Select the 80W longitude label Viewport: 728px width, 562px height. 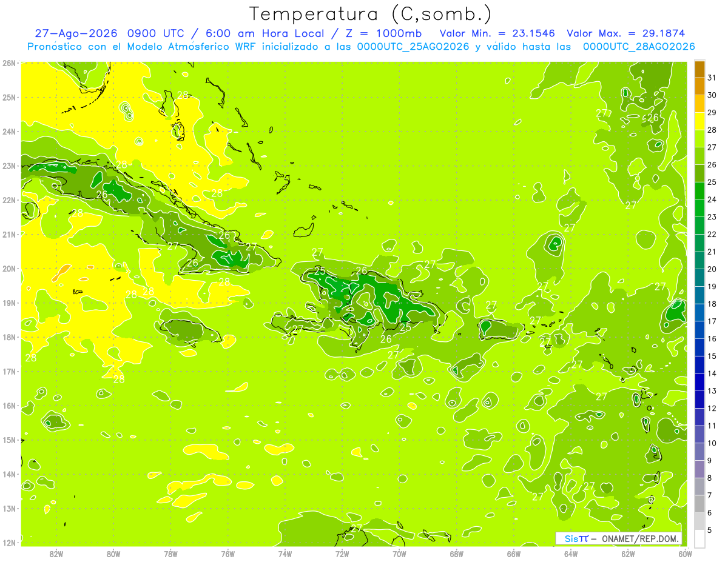pos(113,554)
